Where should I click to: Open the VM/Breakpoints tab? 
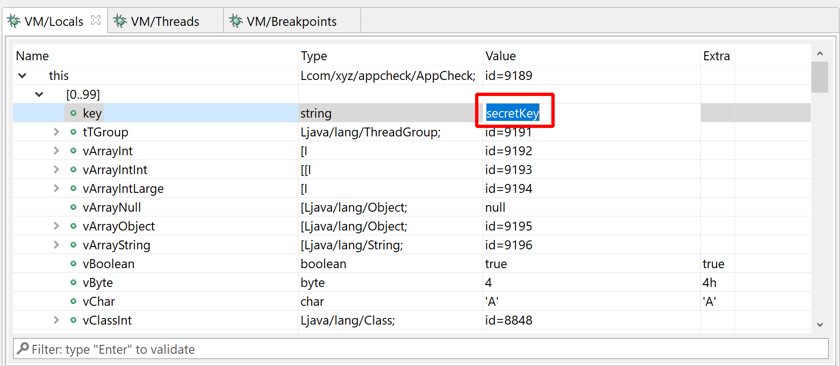pos(292,21)
